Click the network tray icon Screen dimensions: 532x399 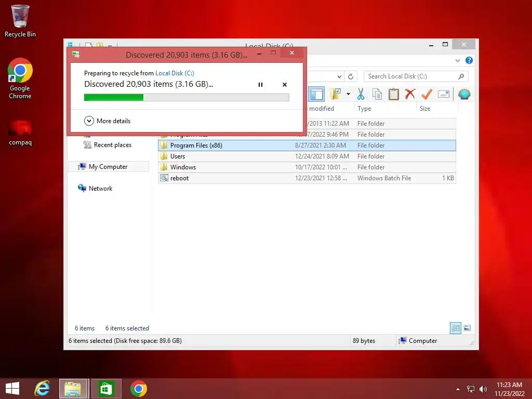[471, 389]
